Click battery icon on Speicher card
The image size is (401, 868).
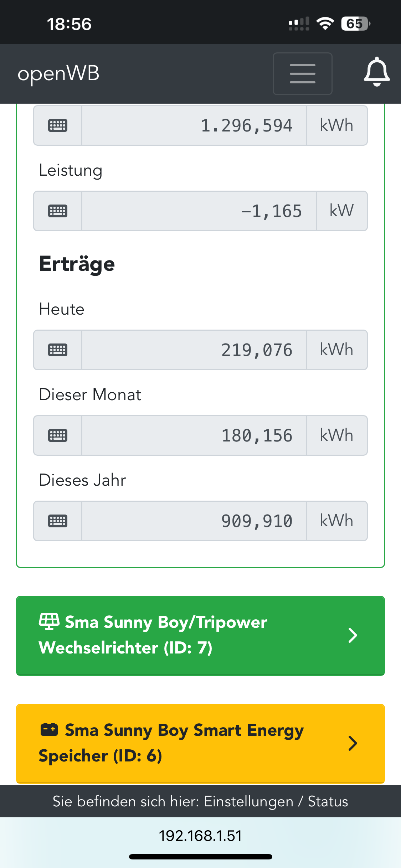coord(49,729)
